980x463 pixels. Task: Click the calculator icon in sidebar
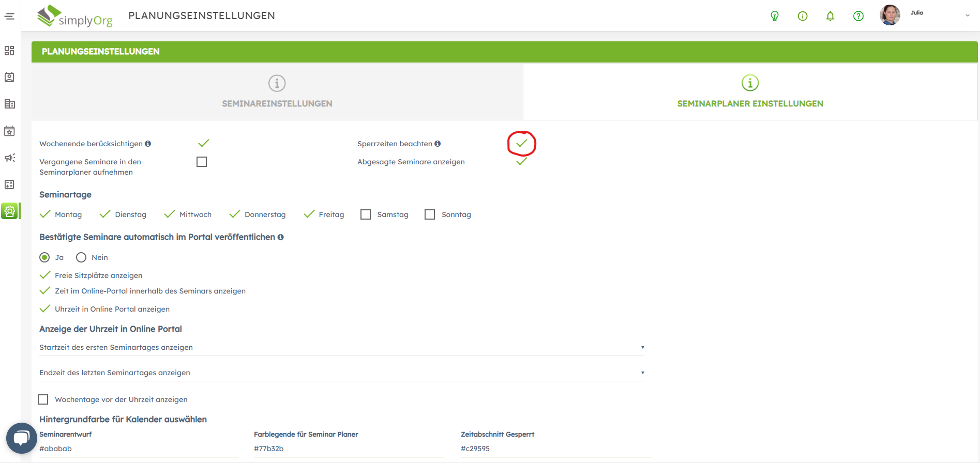[9, 184]
